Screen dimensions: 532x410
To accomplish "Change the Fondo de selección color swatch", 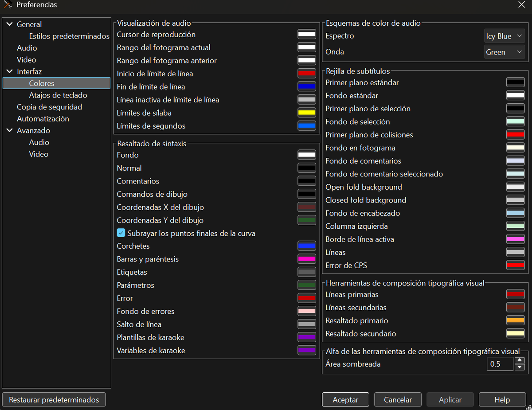I will click(516, 122).
